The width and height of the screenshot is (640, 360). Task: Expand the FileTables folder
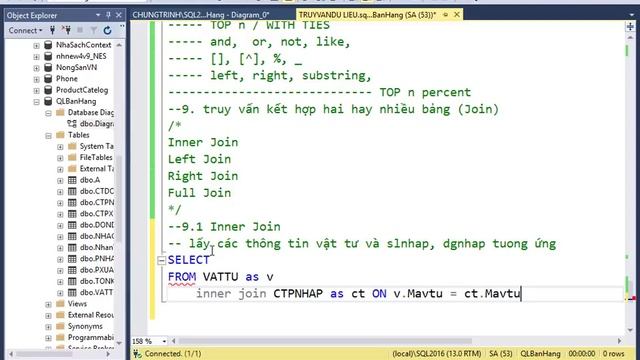click(60, 158)
